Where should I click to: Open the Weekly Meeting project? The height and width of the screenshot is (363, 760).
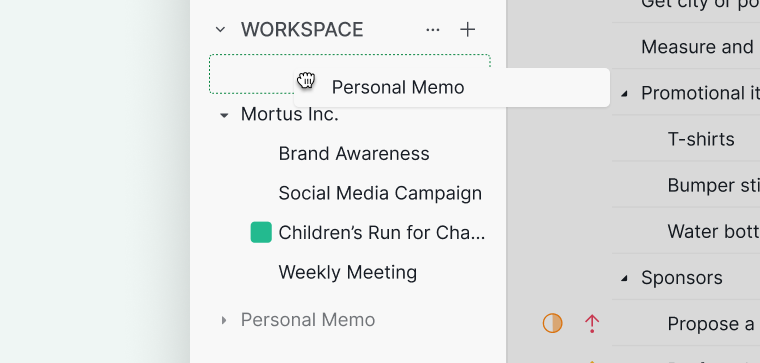click(348, 272)
